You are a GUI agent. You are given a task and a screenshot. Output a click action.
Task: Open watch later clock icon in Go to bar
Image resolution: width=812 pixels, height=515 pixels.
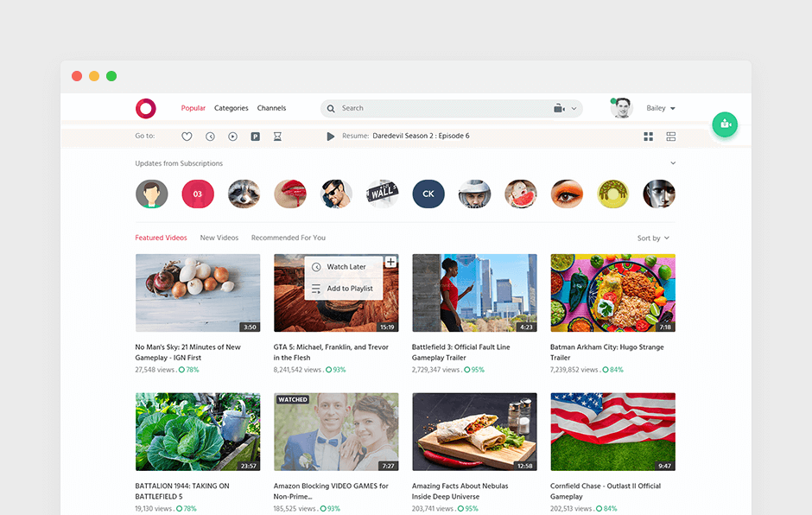click(x=210, y=137)
